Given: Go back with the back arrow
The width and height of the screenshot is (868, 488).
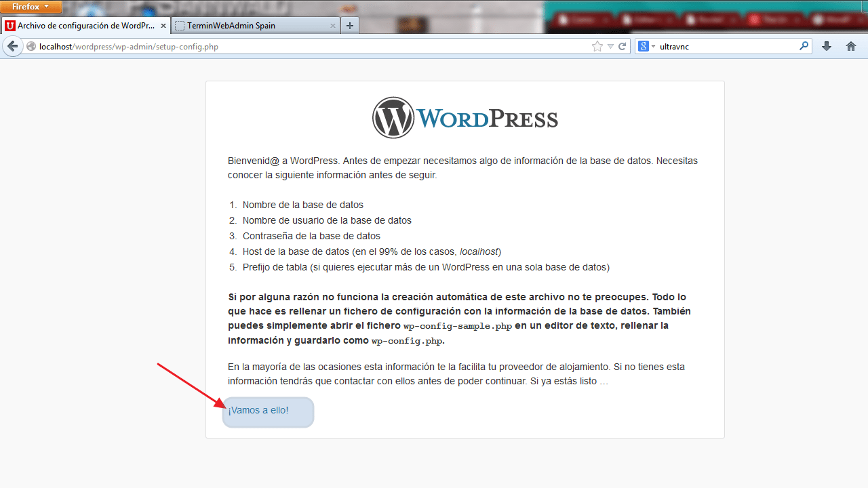Looking at the screenshot, I should click(12, 47).
